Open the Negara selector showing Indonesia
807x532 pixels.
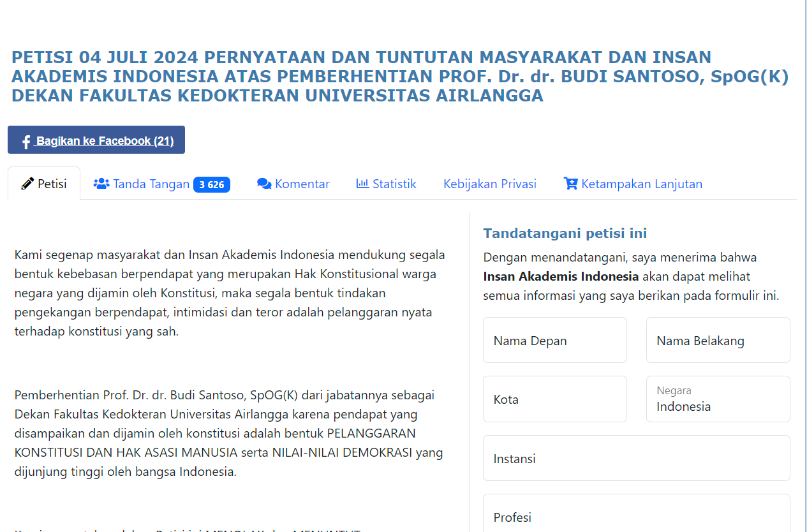pos(718,399)
